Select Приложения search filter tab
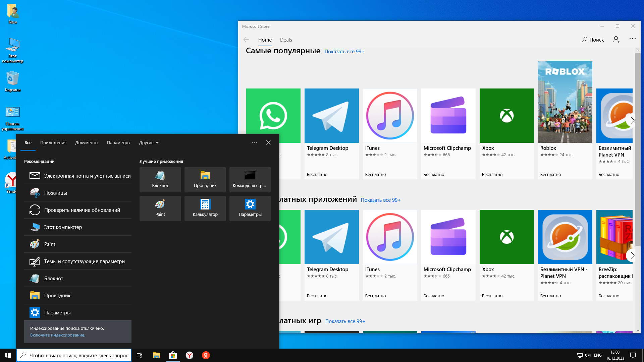The image size is (644, 362). 53,142
